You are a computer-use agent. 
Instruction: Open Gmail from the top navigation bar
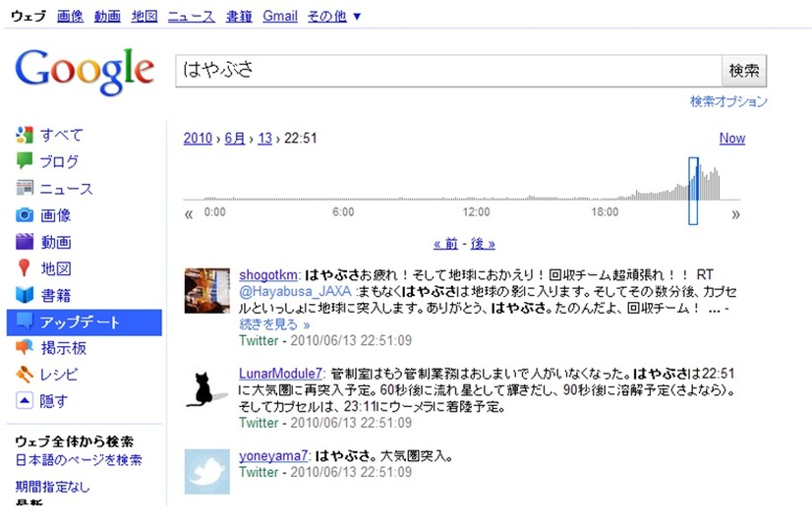(x=280, y=16)
